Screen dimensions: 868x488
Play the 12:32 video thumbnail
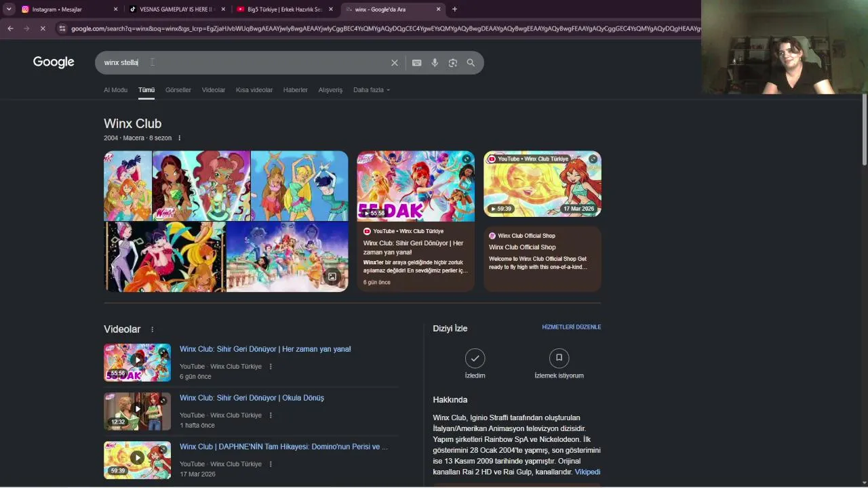tap(137, 411)
